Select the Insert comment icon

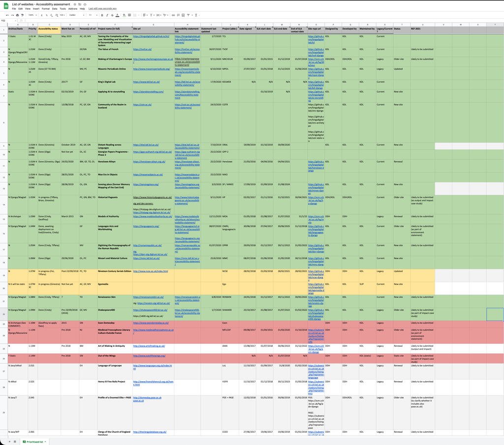pos(178,15)
